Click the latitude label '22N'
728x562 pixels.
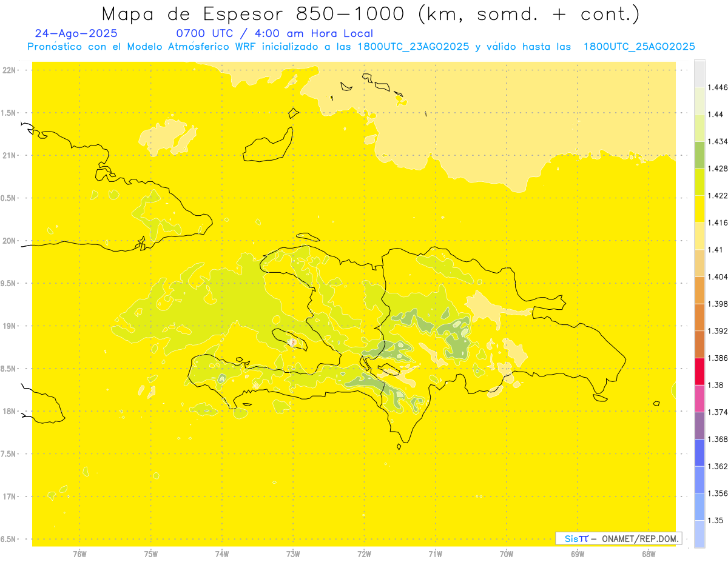pyautogui.click(x=9, y=70)
